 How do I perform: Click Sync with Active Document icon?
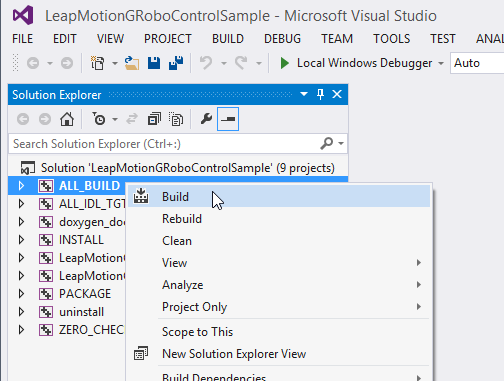(x=132, y=119)
